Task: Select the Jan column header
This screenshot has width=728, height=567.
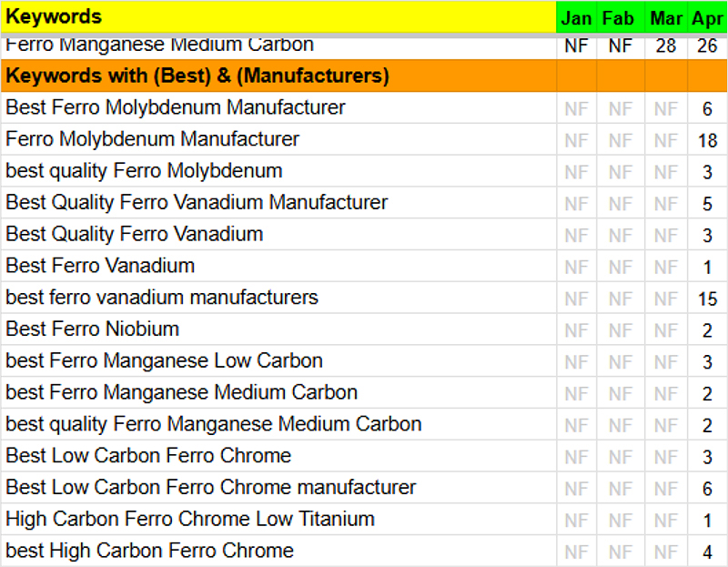Action: [576, 18]
